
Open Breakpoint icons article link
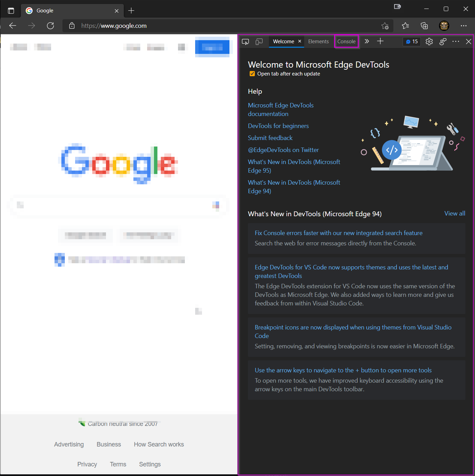(x=353, y=332)
